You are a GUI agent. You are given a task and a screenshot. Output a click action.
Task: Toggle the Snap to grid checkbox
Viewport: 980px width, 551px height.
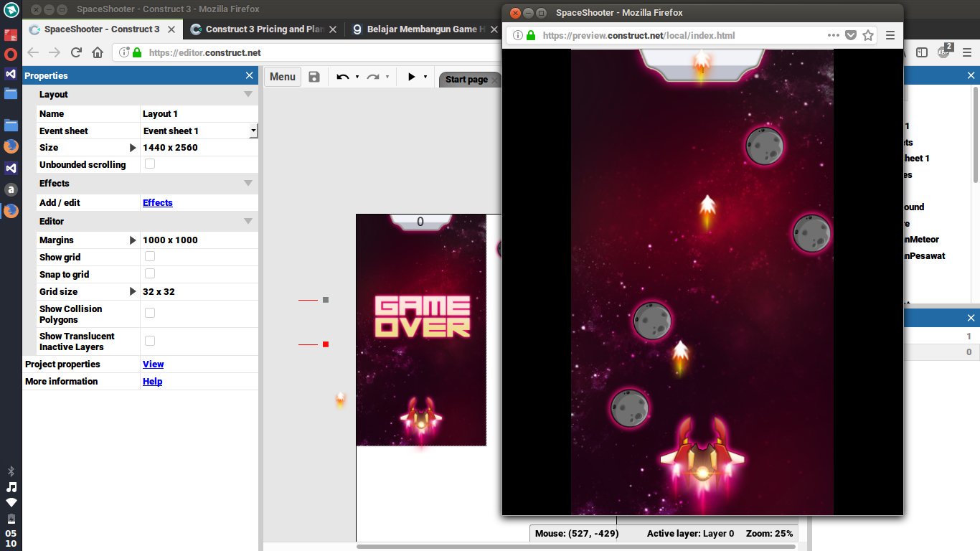pyautogui.click(x=150, y=274)
